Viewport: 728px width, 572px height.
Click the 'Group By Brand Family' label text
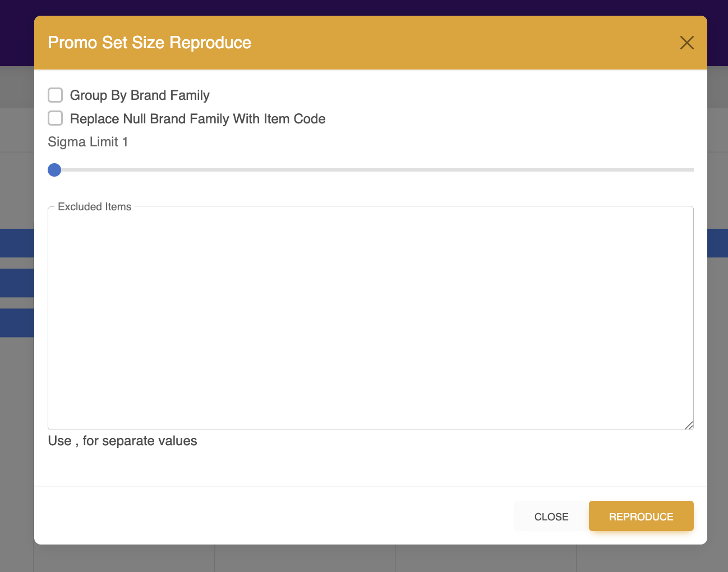tap(140, 95)
